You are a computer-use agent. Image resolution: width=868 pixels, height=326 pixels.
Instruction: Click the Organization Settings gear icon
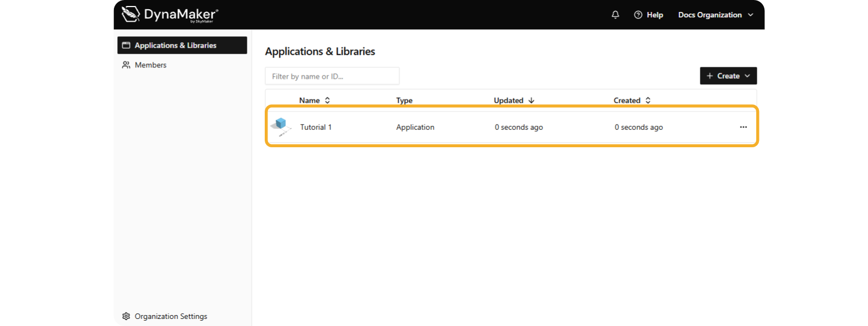click(126, 316)
